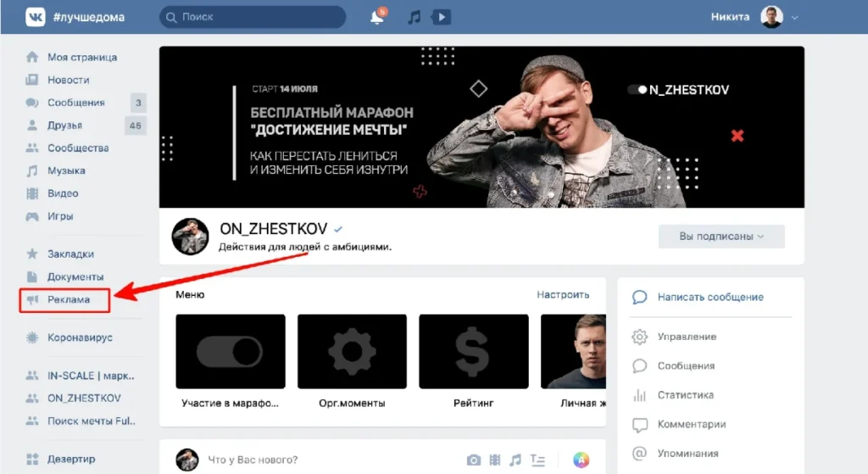Open Сообщения in community panel
The height and width of the screenshot is (474, 868).
click(x=686, y=366)
